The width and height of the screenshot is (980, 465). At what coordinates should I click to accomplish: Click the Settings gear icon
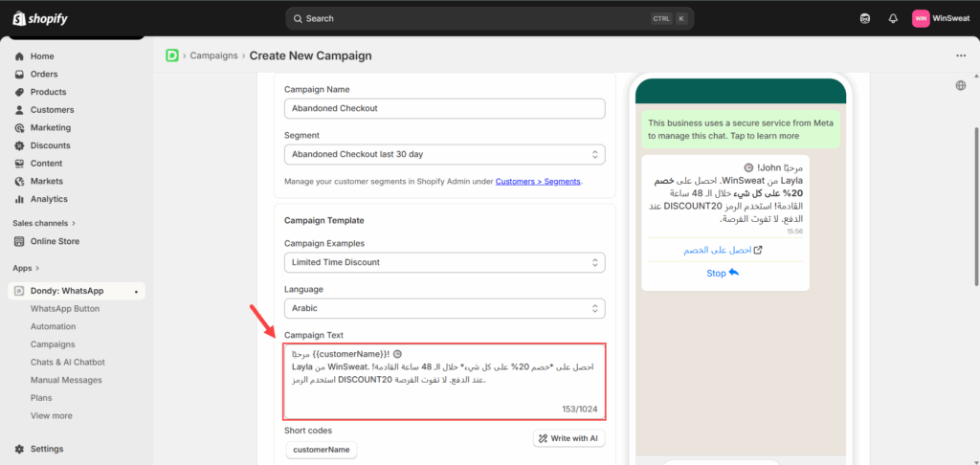[20, 449]
